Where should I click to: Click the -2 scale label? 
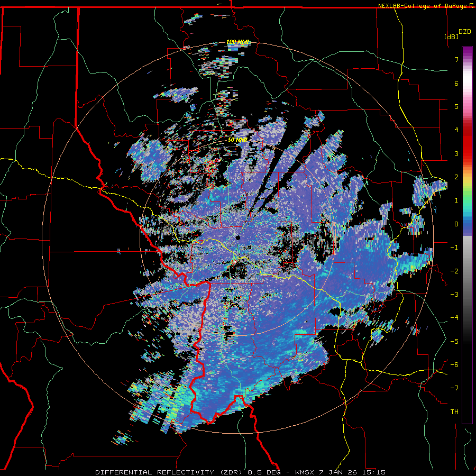click(x=454, y=271)
